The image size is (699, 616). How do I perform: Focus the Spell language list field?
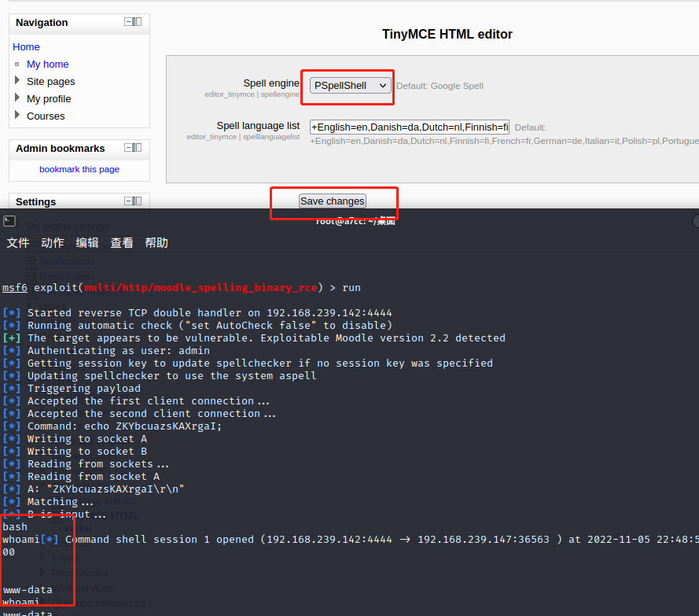[410, 127]
